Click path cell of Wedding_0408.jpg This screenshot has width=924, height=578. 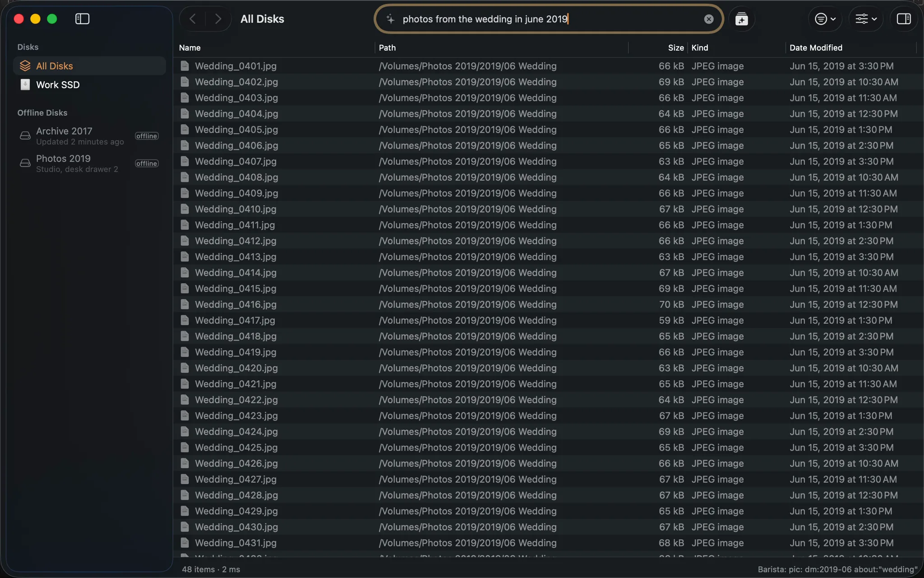(467, 177)
